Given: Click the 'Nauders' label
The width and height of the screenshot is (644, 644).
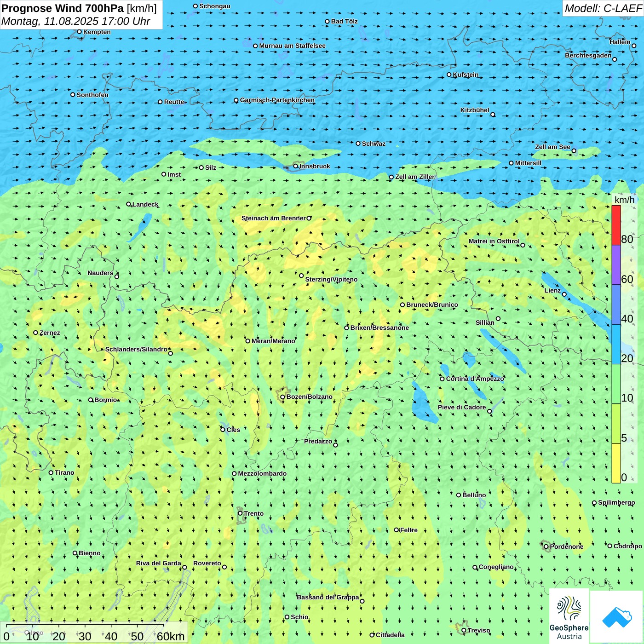Looking at the screenshot, I should (x=100, y=273).
